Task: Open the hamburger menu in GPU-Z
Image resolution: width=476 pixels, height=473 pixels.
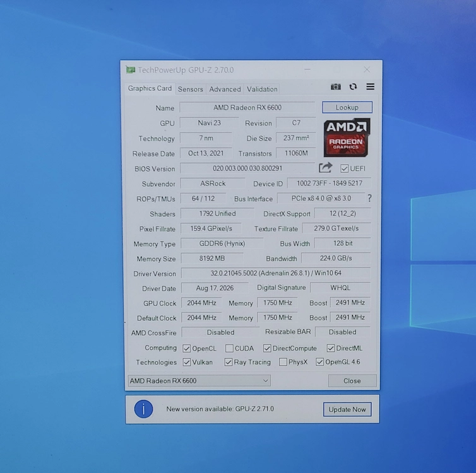Action: [x=370, y=87]
